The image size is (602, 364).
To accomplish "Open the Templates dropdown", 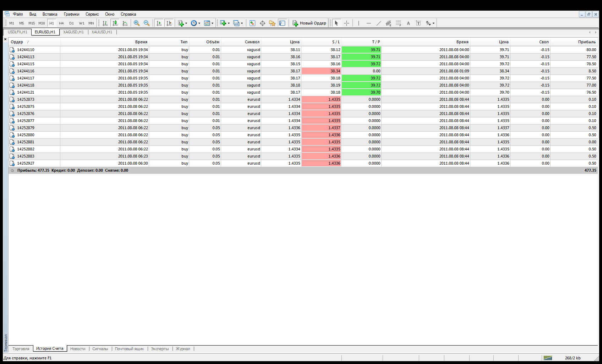I will 209,23.
